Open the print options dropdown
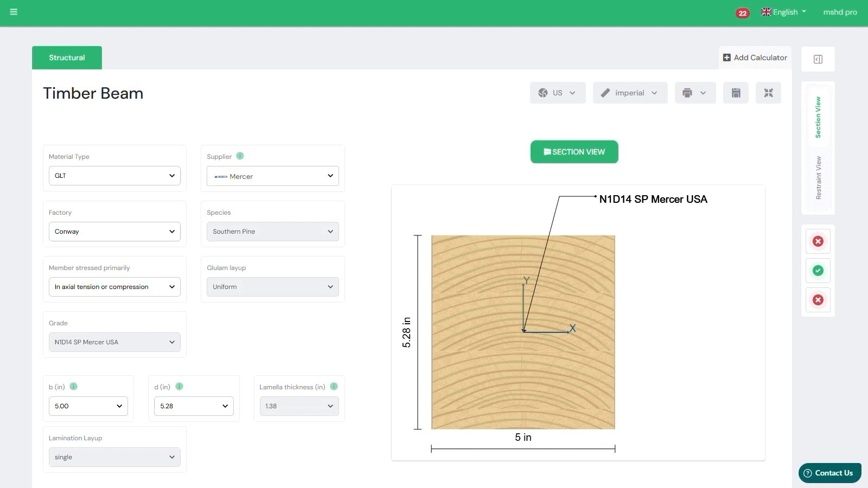 pos(695,93)
